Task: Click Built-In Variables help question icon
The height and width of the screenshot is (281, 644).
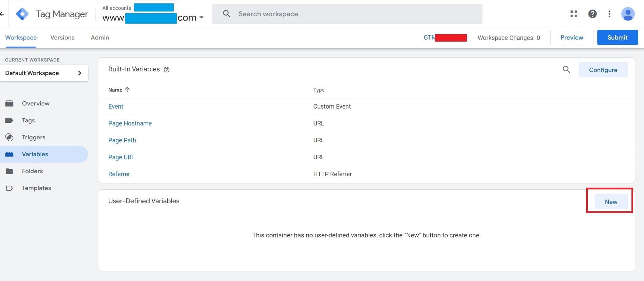Action: (166, 70)
